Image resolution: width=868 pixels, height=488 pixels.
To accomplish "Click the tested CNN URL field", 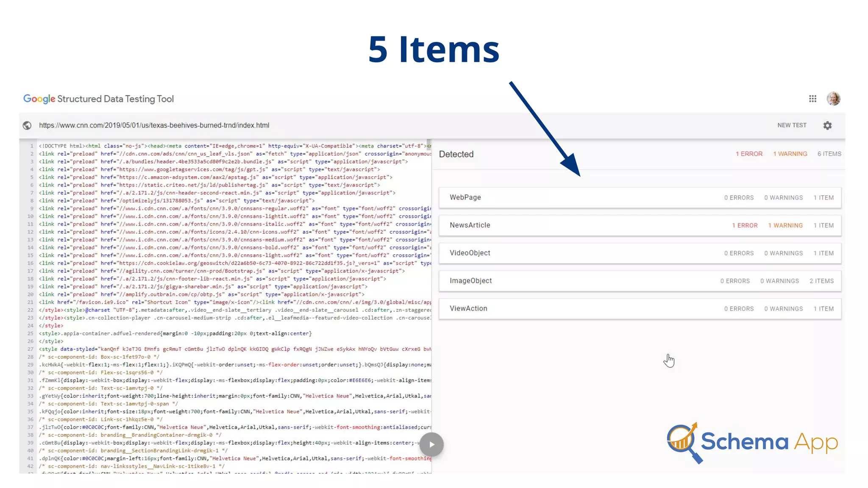I will tap(154, 125).
